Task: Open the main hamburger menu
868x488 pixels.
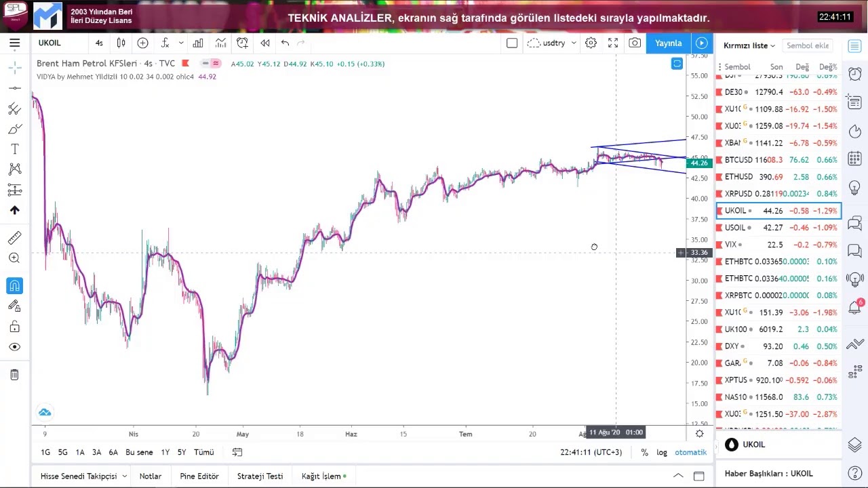Action: (14, 43)
